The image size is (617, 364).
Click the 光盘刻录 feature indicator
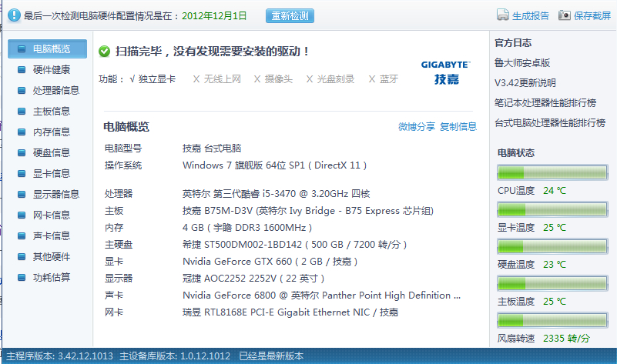point(330,79)
